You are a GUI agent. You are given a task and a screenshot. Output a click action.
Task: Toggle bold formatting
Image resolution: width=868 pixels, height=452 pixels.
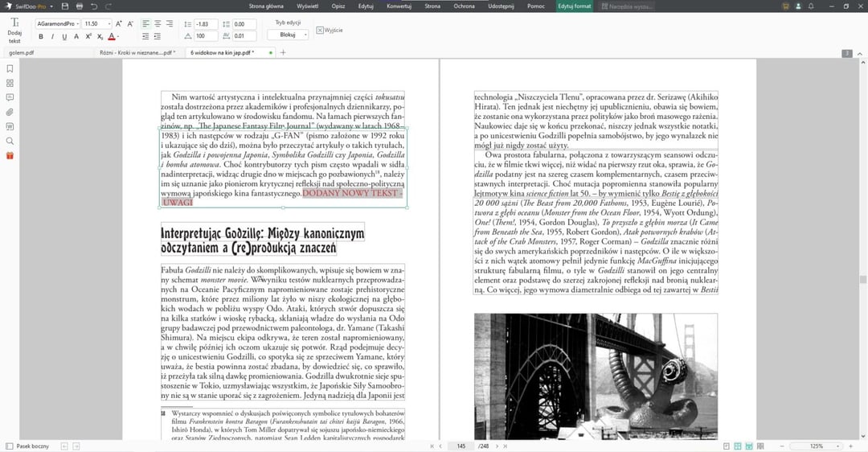pos(42,36)
